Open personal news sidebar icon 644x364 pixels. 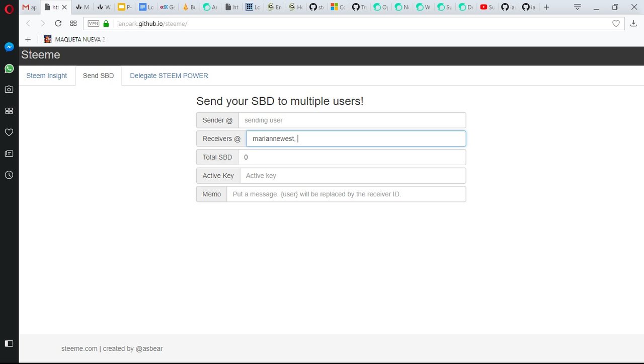pyautogui.click(x=9, y=154)
